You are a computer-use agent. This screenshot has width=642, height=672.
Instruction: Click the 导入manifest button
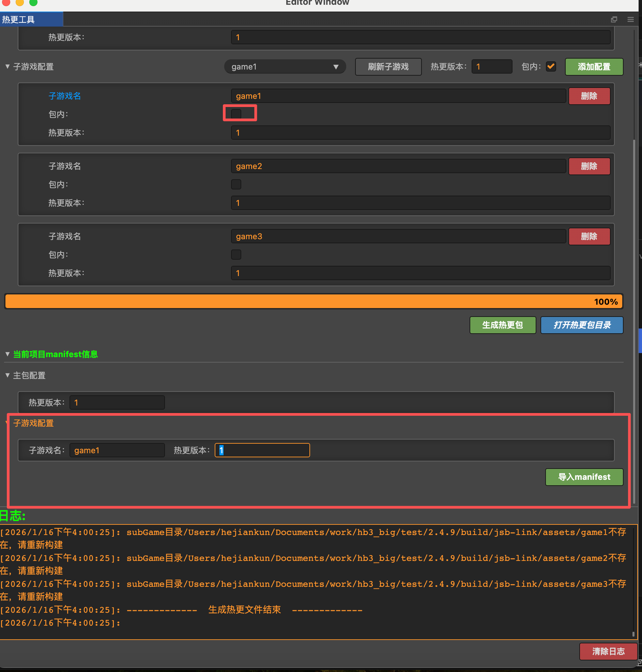tap(584, 477)
